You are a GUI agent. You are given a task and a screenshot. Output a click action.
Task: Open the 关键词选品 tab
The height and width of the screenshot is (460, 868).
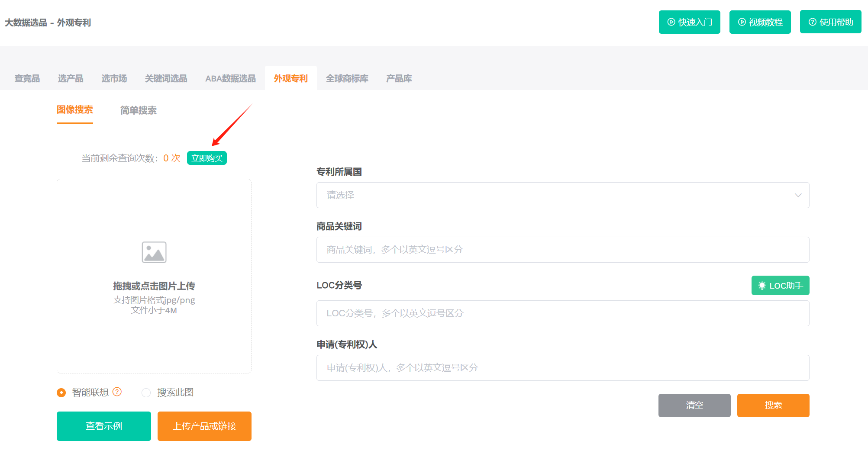[166, 78]
